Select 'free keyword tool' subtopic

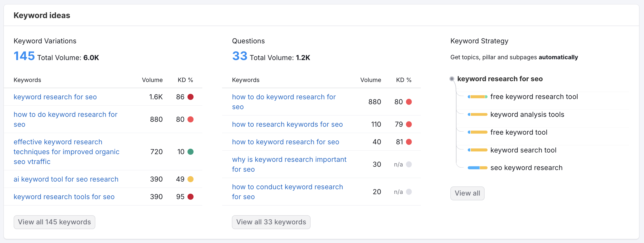click(x=519, y=132)
